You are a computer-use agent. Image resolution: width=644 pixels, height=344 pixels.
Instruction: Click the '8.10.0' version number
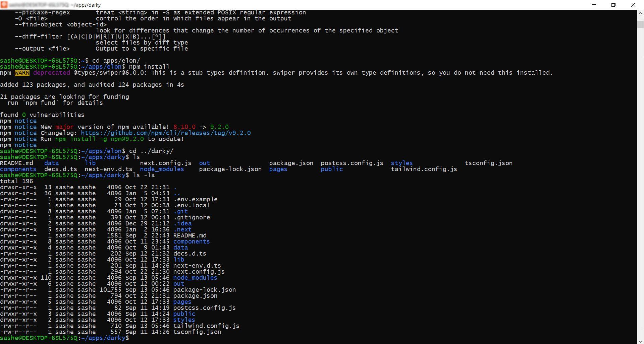(x=184, y=127)
